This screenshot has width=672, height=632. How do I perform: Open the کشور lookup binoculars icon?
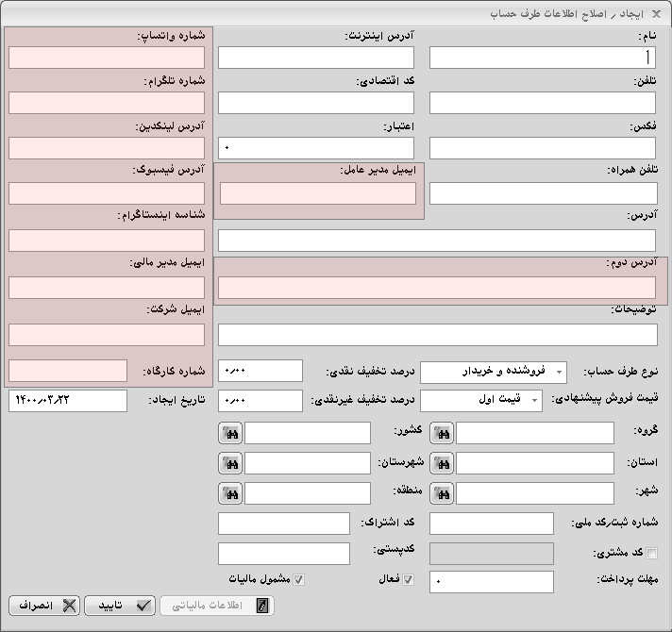click(x=230, y=433)
